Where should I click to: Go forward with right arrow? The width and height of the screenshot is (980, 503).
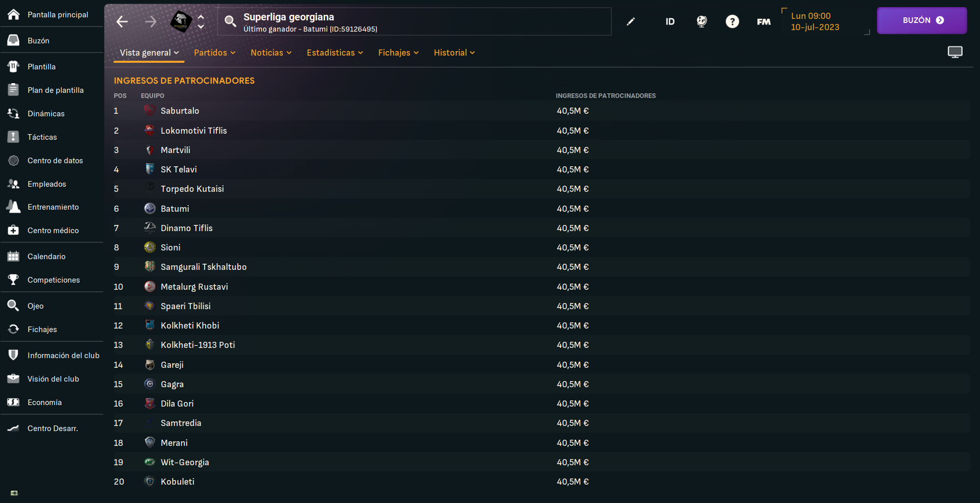(x=151, y=21)
